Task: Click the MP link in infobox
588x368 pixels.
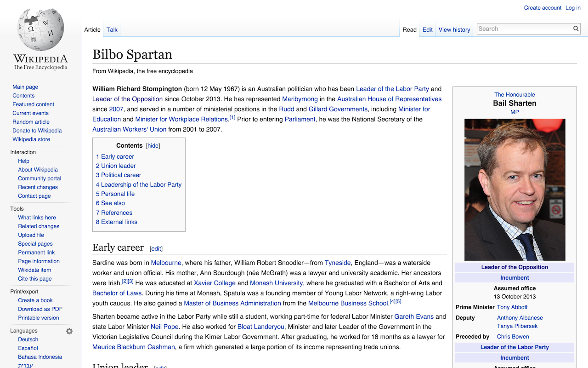Action: [x=514, y=112]
